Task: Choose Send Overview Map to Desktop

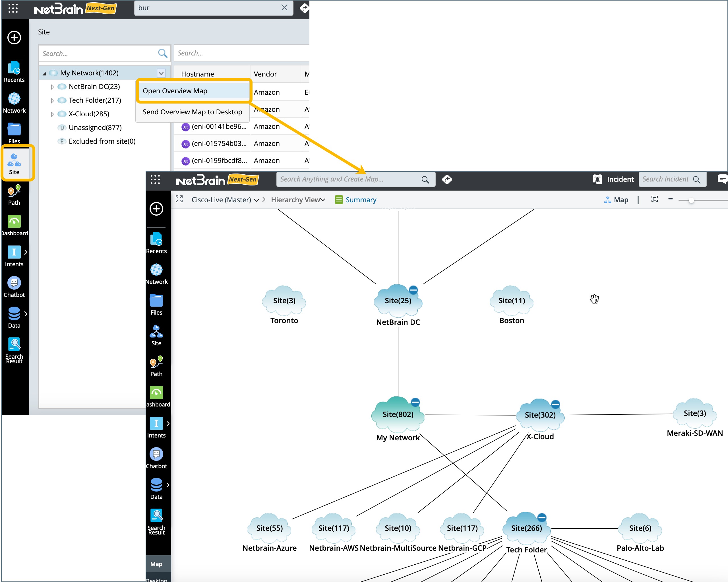Action: point(192,112)
